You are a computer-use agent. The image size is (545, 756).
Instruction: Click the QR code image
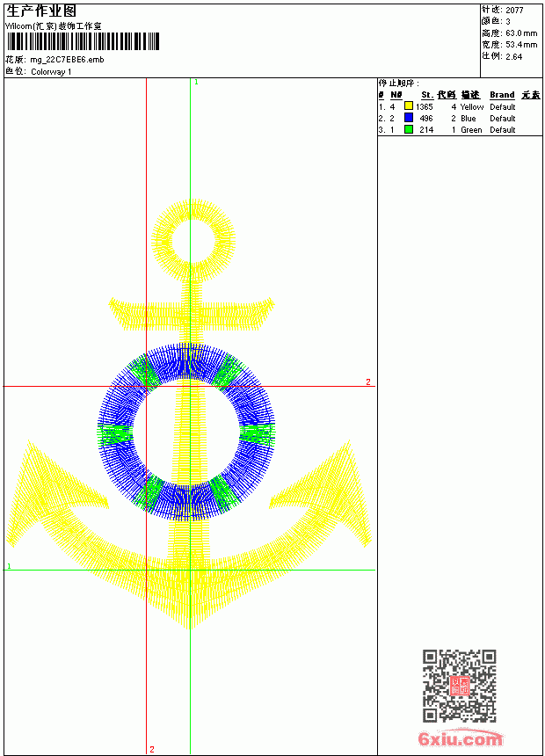pos(459,686)
